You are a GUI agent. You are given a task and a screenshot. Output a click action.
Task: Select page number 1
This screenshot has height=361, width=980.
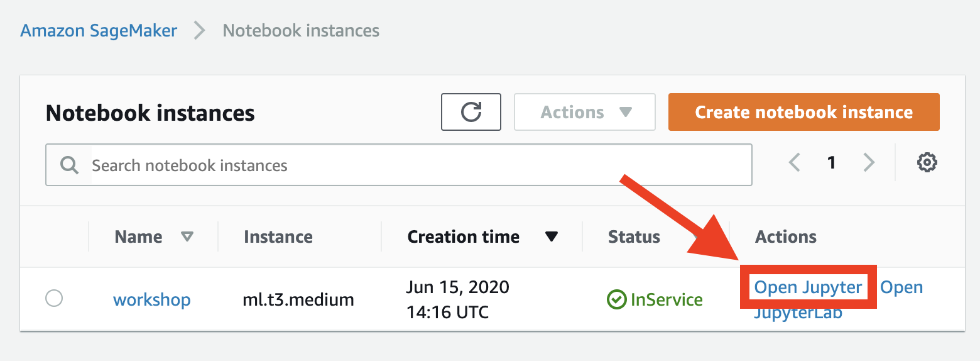click(832, 163)
